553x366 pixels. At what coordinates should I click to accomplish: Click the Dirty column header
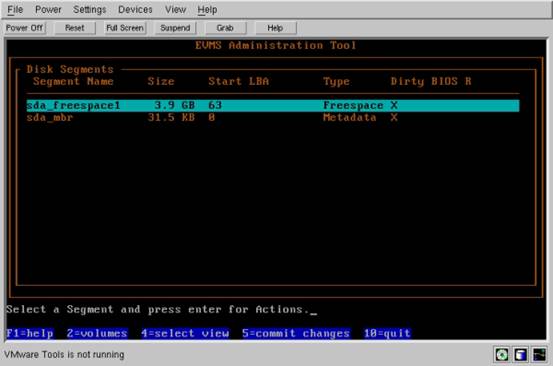pyautogui.click(x=407, y=81)
